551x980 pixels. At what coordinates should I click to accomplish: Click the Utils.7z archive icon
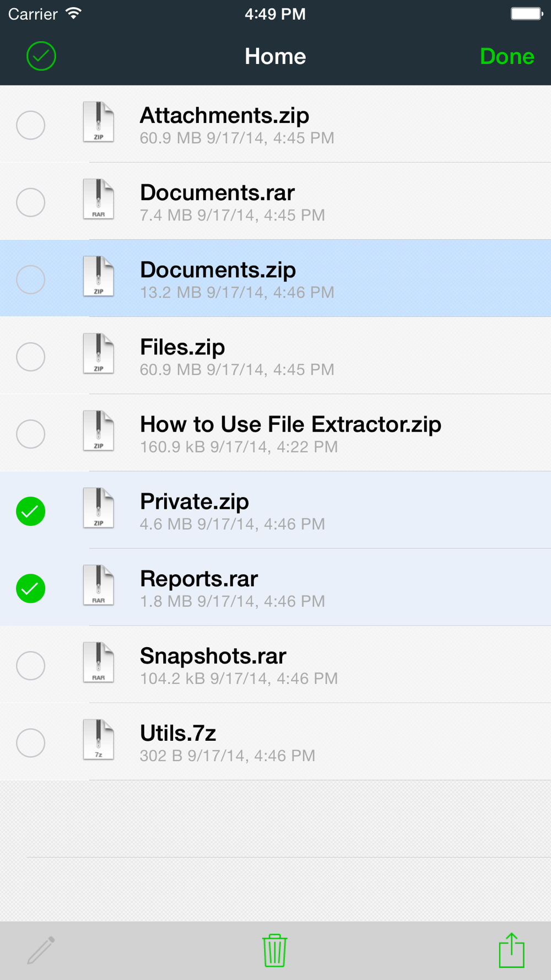click(99, 740)
